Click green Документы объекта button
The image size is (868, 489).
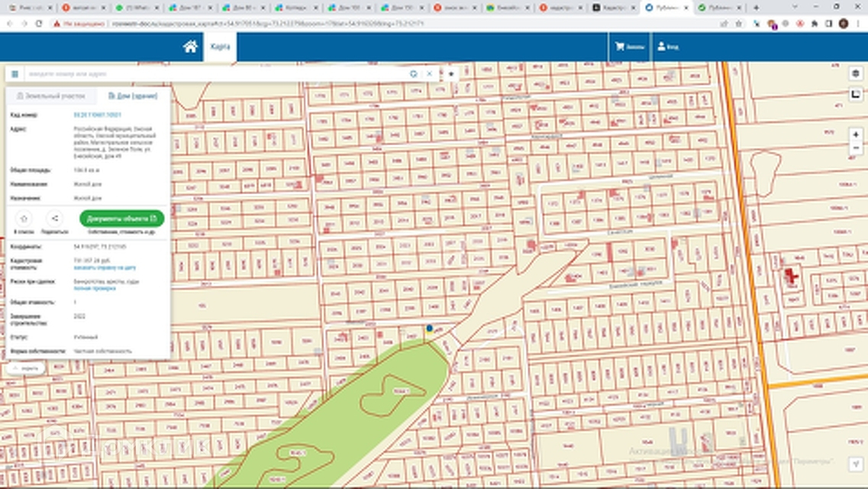(x=122, y=219)
